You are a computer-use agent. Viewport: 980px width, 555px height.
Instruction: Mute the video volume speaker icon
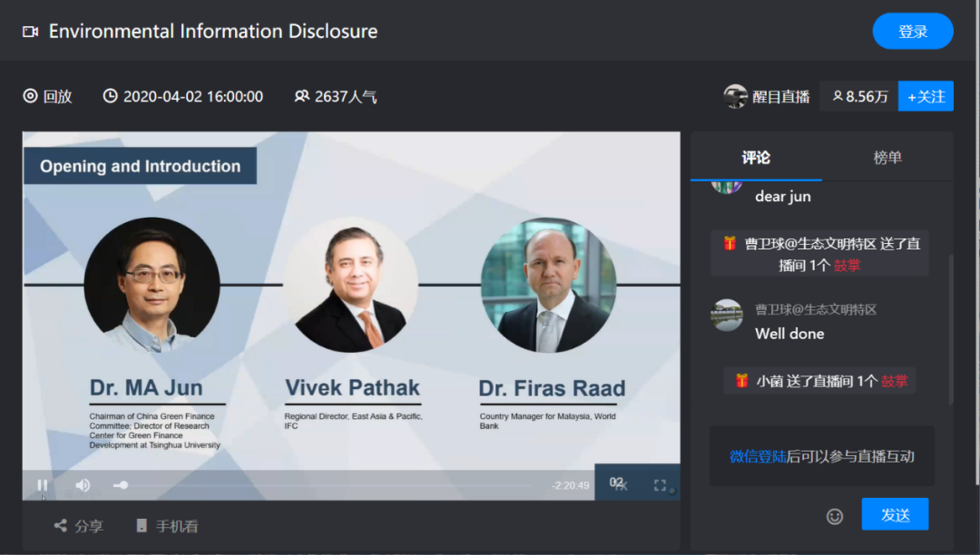click(x=83, y=485)
